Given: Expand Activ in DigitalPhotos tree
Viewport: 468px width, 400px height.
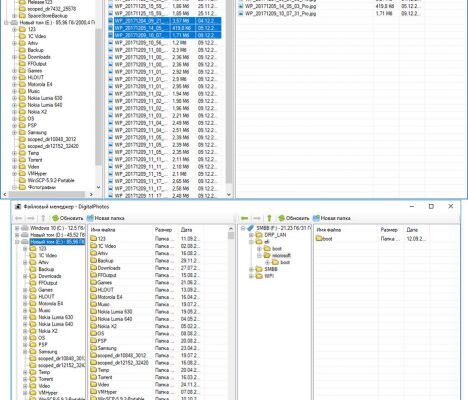Looking at the screenshot, I should click(25, 263).
